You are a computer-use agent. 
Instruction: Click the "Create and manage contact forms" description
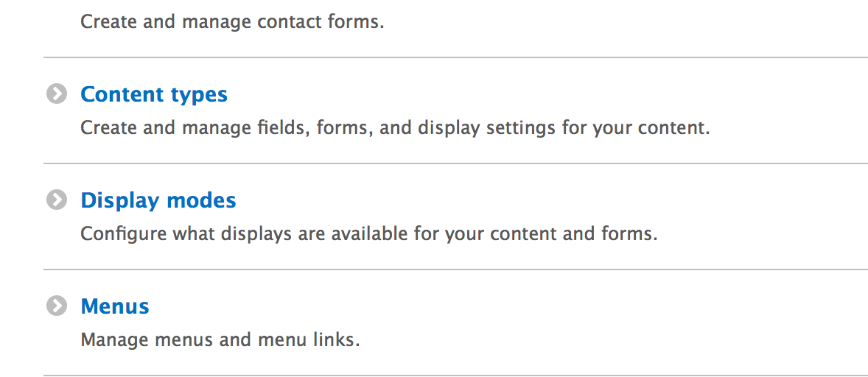pyautogui.click(x=232, y=22)
